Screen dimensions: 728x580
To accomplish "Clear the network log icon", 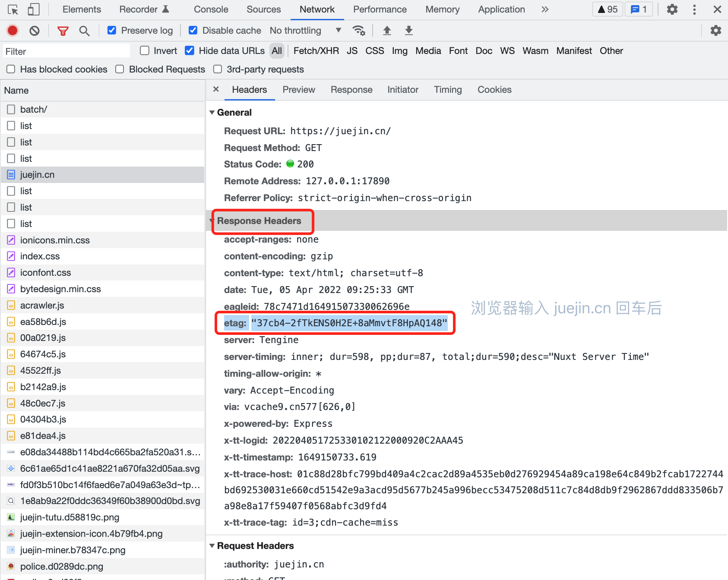I will click(x=35, y=30).
